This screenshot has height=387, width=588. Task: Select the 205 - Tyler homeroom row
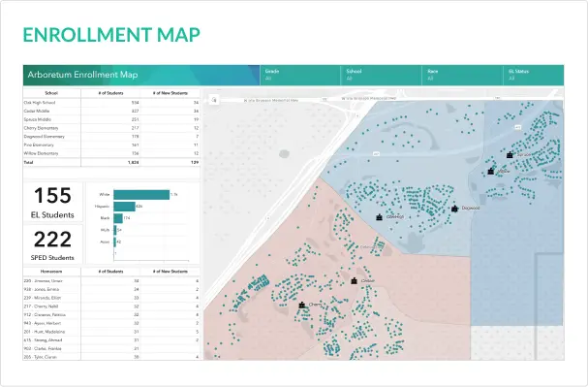tap(111, 357)
